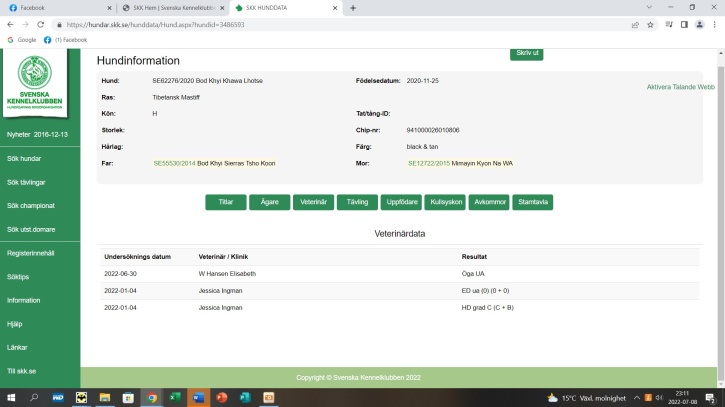Click the browser back arrow
The width and height of the screenshot is (725, 407).
(x=10, y=25)
